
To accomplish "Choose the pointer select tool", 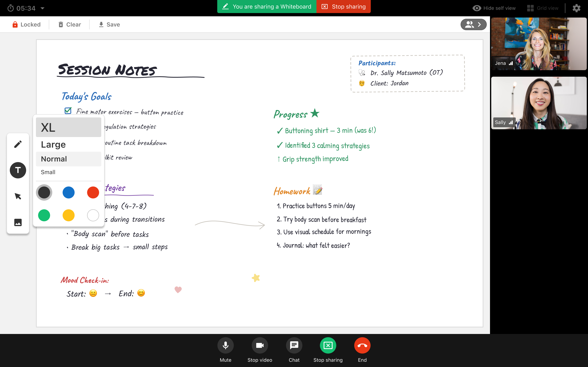I will (x=18, y=196).
